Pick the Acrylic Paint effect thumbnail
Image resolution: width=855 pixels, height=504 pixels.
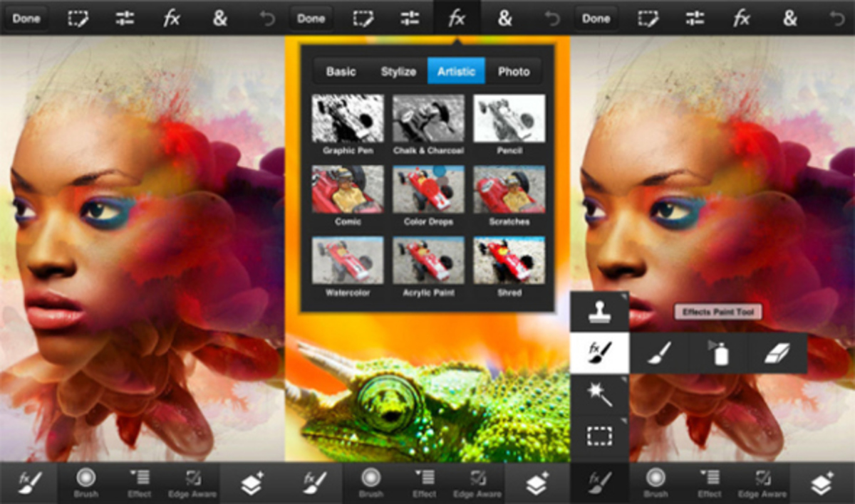coord(428,260)
